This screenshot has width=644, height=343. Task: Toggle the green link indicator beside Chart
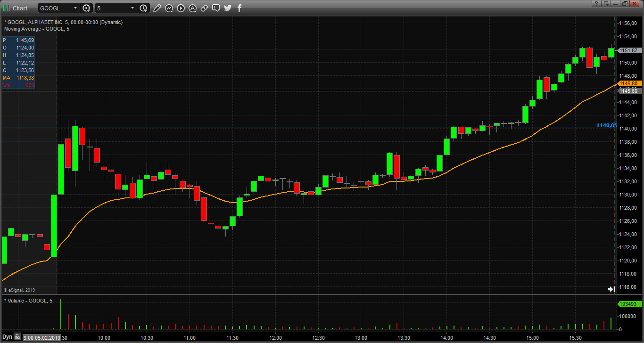(x=6, y=8)
